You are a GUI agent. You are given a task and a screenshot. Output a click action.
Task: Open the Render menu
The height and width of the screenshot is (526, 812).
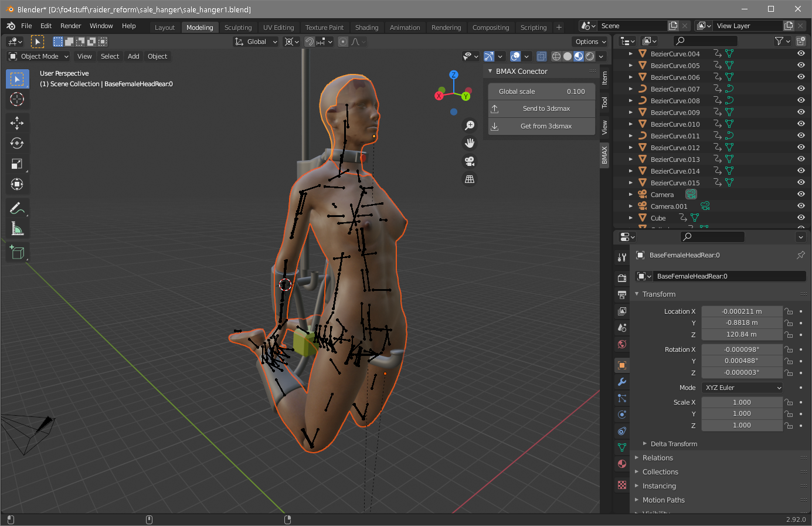71,26
